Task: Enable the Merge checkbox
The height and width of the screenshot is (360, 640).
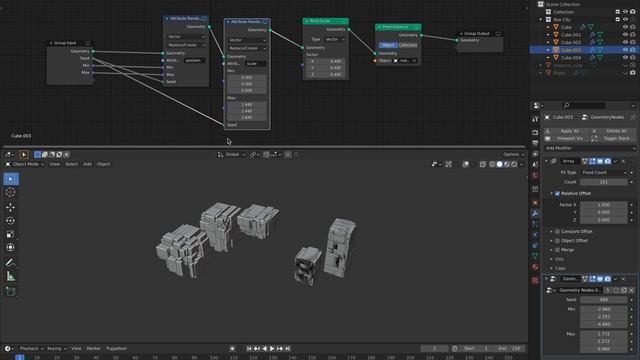Action: (557, 250)
